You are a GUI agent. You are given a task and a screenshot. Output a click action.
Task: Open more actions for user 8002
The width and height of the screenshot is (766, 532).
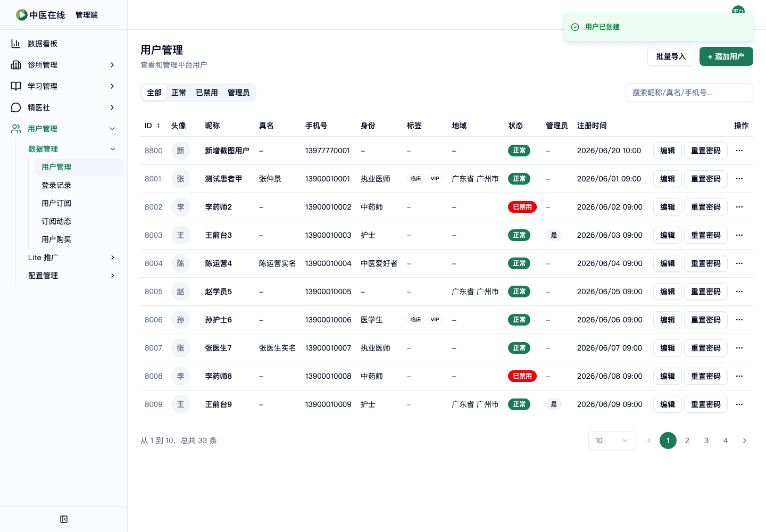tap(739, 207)
